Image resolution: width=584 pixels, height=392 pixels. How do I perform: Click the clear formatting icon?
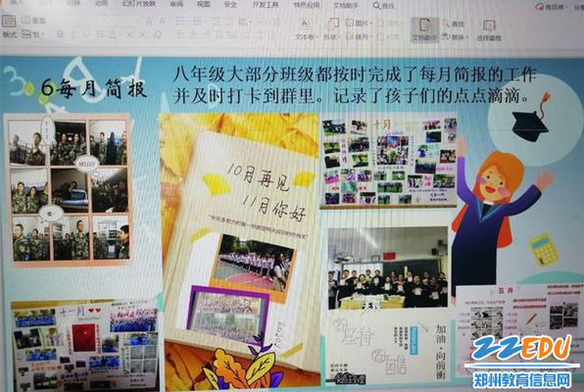coord(158,35)
